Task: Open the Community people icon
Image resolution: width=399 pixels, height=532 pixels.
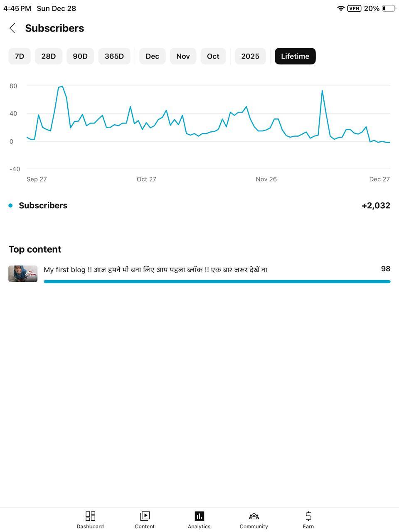Action: click(254, 516)
